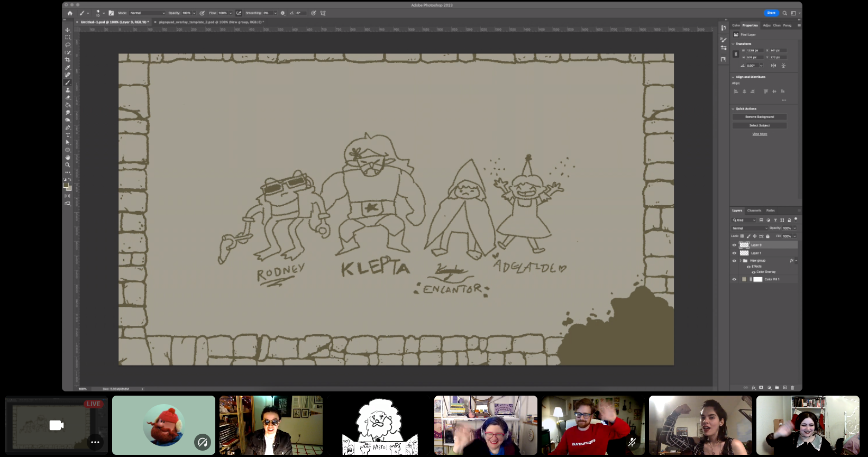This screenshot has height=457, width=868.
Task: Click the flip horizontal icon in Transform
Action: pos(773,66)
